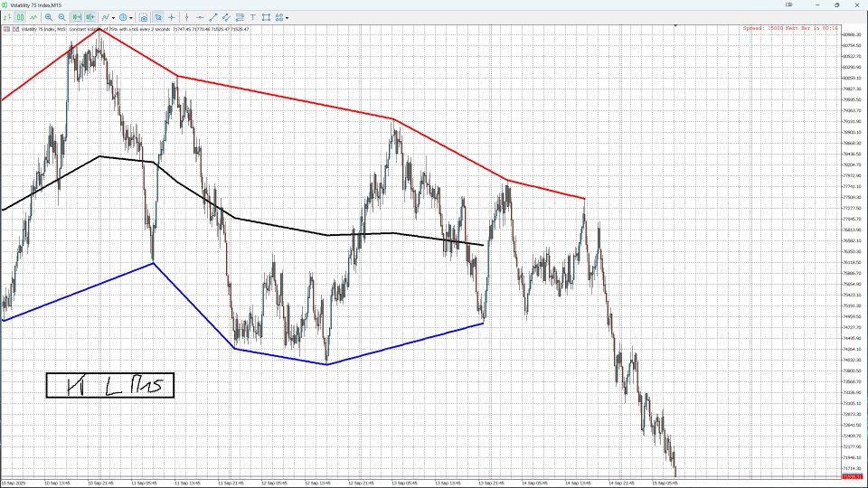Screen dimensions: 868x488
Task: Click the "14 Sep 13:45" time label
Action: [x=579, y=483]
